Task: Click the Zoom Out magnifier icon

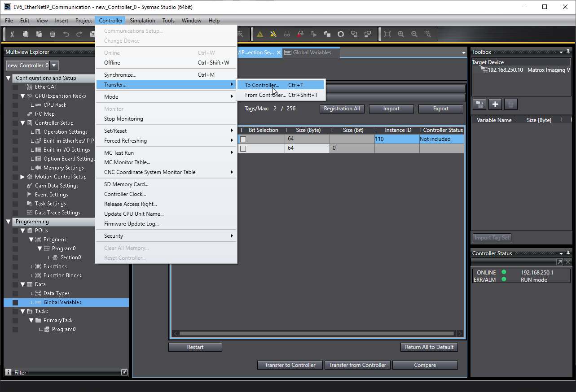Action: 414,34
